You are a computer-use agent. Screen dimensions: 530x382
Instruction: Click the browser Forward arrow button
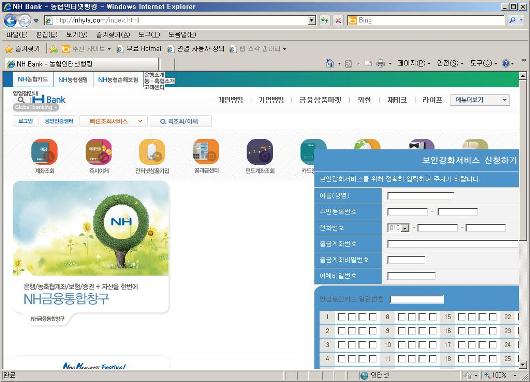pos(24,21)
